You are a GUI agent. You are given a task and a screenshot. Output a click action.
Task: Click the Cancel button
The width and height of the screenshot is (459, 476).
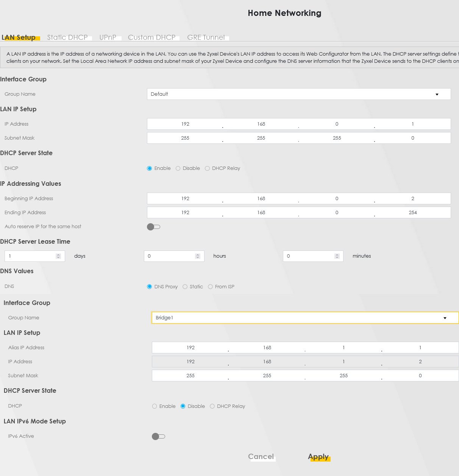click(261, 457)
